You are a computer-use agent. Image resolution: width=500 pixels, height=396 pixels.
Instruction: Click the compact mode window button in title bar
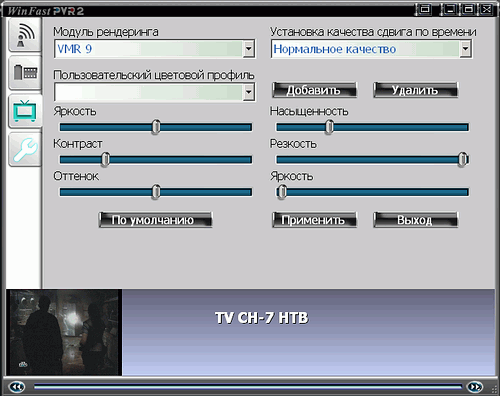point(425,9)
